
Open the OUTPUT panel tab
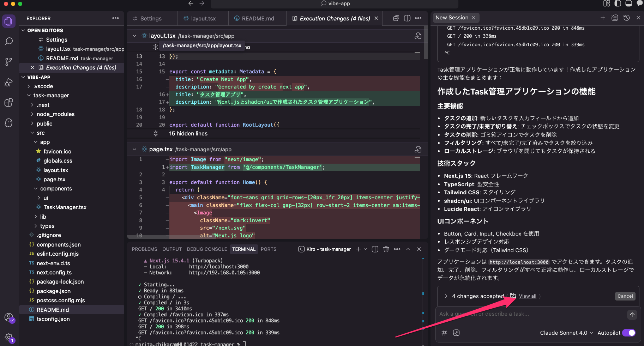(172, 249)
